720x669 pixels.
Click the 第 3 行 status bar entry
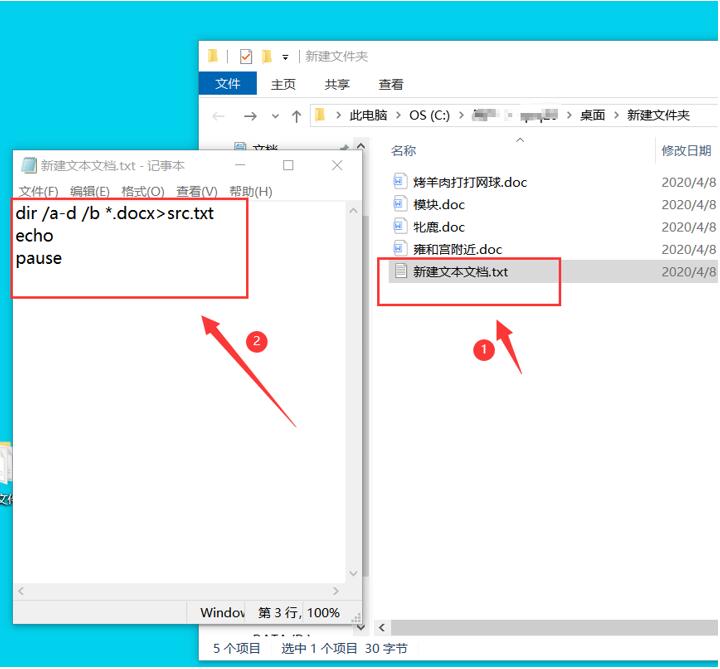tap(278, 613)
